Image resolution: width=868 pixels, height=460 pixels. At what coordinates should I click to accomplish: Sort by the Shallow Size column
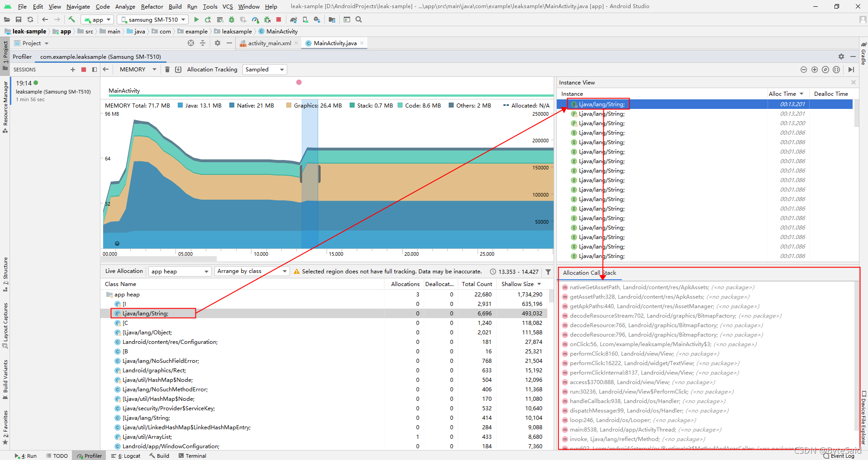coord(522,284)
